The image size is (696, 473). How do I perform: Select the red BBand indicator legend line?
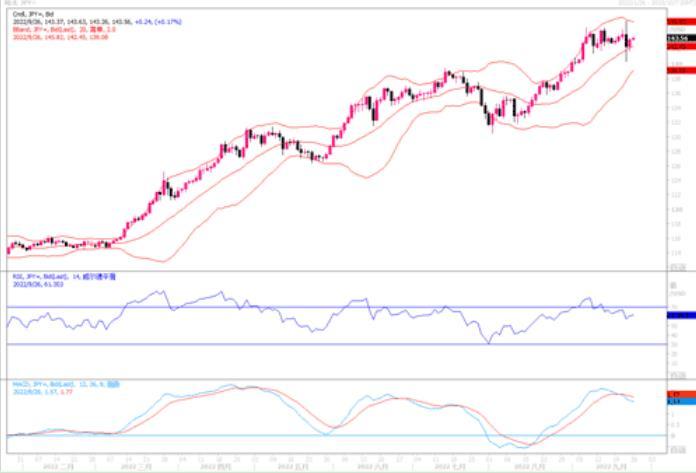64,29
